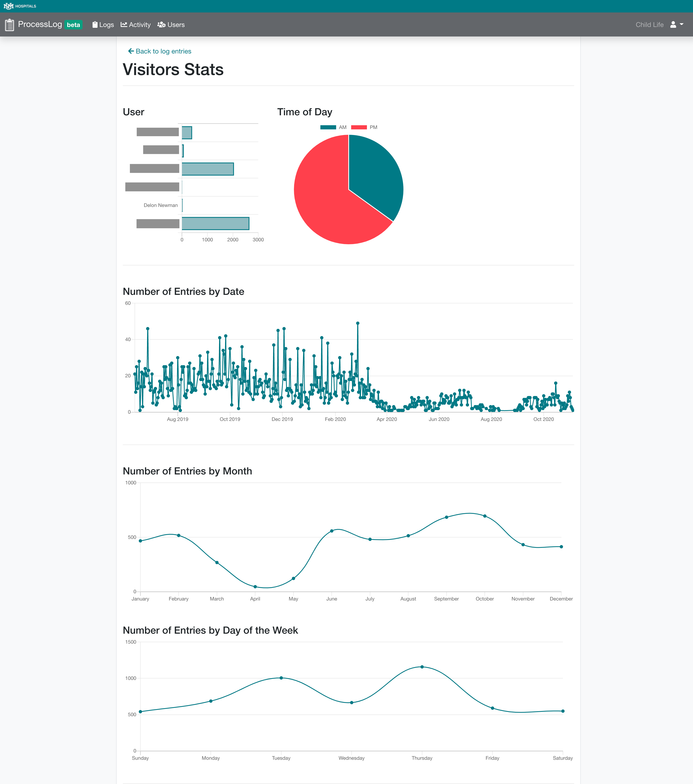Click the Users group icon
Screen dimensions: 693x784
162,24
